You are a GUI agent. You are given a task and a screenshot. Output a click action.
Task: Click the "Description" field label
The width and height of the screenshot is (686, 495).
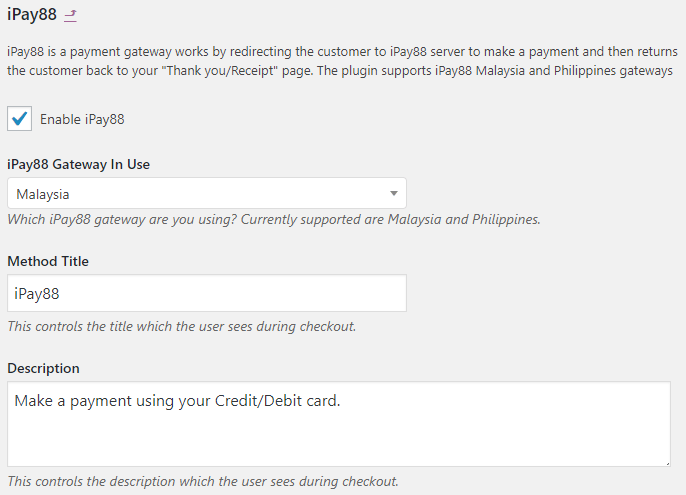tap(43, 368)
